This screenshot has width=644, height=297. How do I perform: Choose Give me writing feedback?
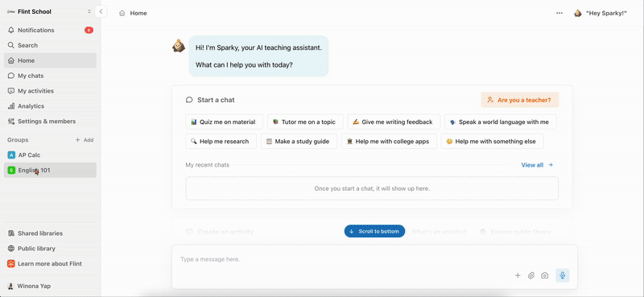click(x=394, y=122)
